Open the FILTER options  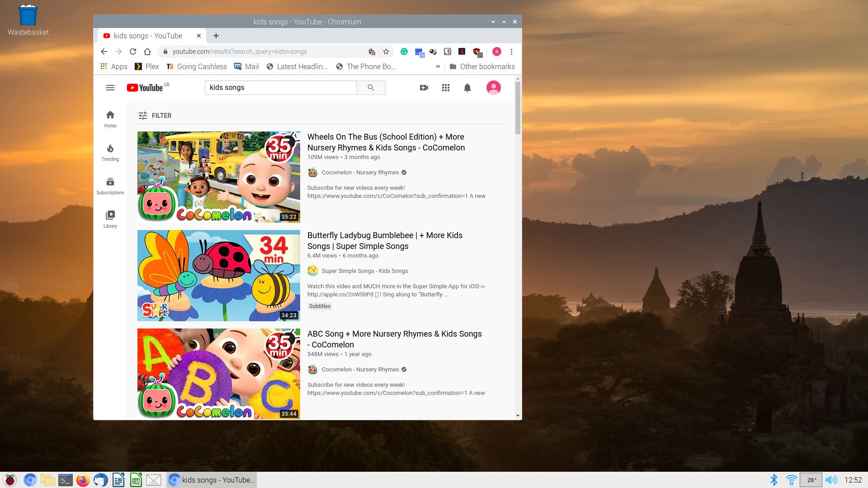155,116
